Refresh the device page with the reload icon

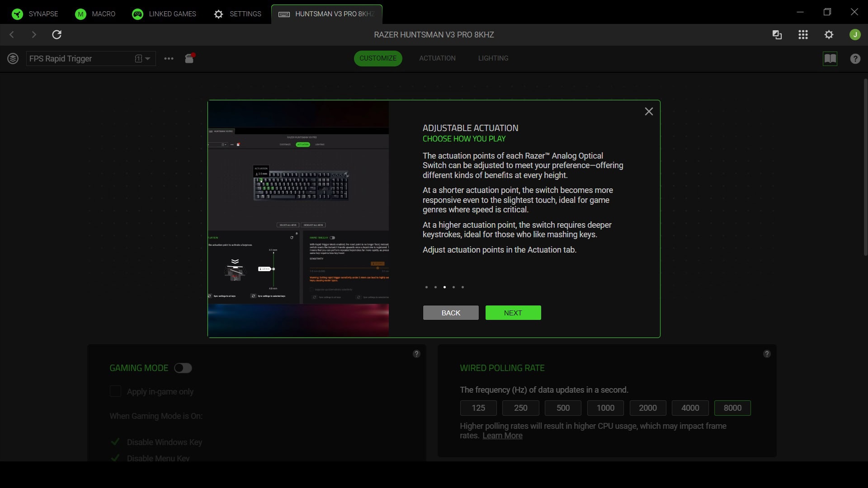pyautogui.click(x=57, y=34)
